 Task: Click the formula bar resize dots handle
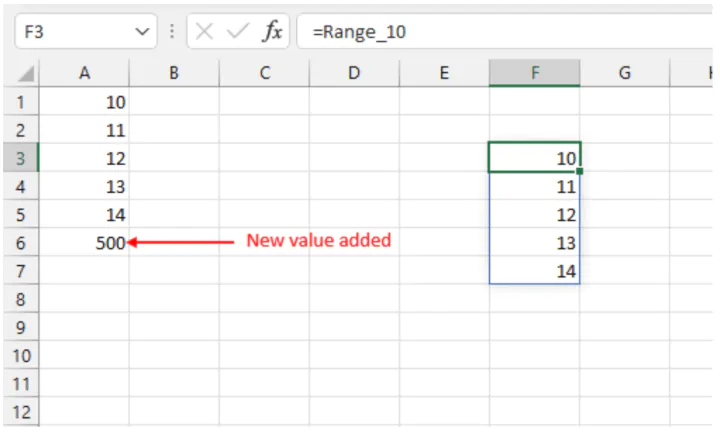[172, 32]
